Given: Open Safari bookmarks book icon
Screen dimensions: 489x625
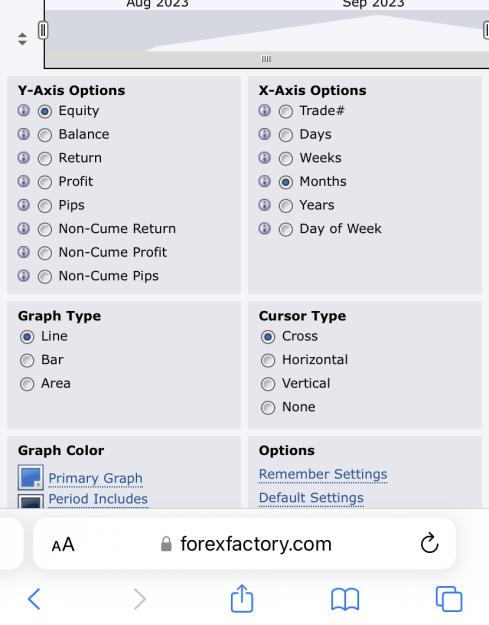Looking at the screenshot, I should coord(345,599).
